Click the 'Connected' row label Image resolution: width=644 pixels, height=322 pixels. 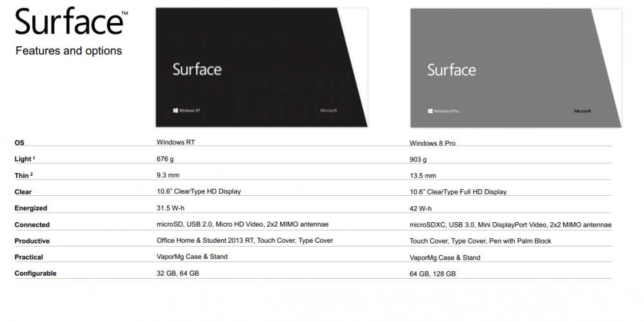[32, 225]
